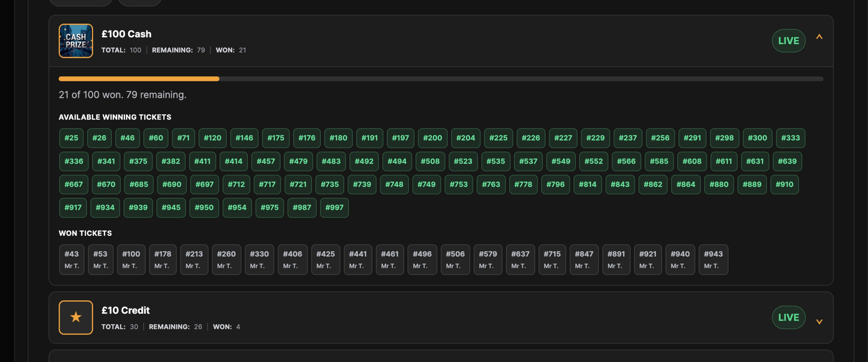Click won ticket #943 by Mr T.
This screenshot has width=868, height=362.
click(x=713, y=260)
